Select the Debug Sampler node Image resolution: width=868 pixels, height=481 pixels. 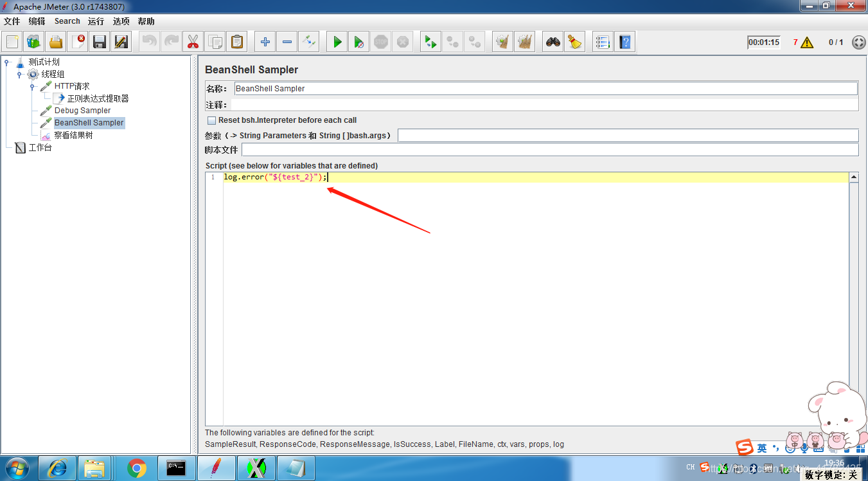coord(82,111)
